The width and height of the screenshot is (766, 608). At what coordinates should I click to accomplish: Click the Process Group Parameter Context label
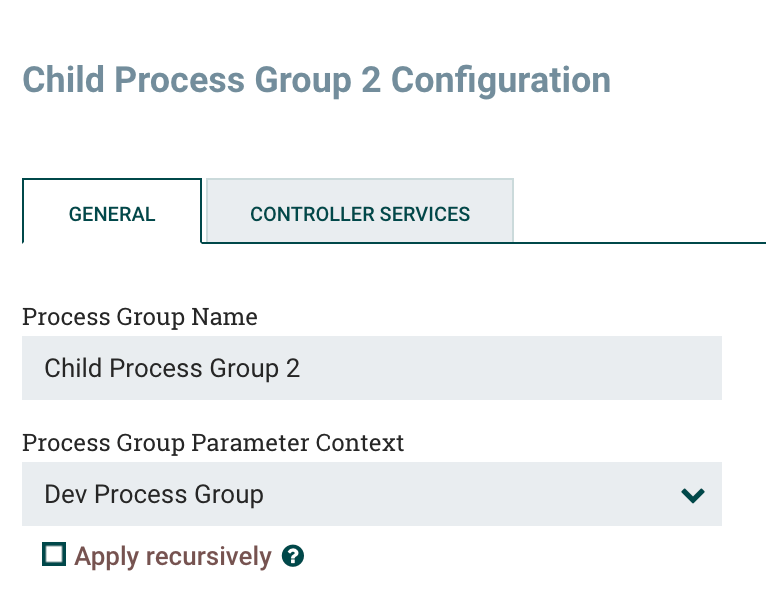click(x=213, y=442)
